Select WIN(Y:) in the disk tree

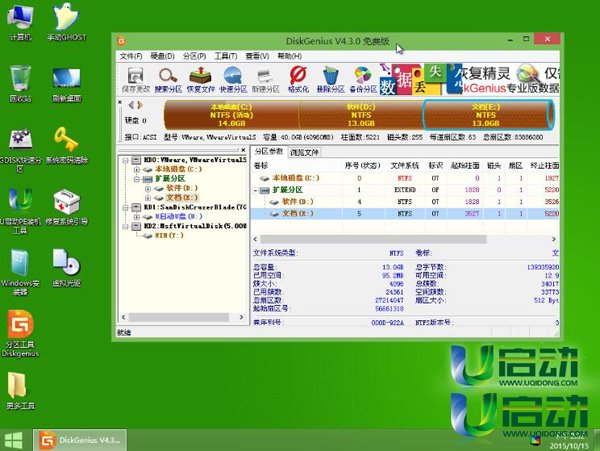point(169,236)
